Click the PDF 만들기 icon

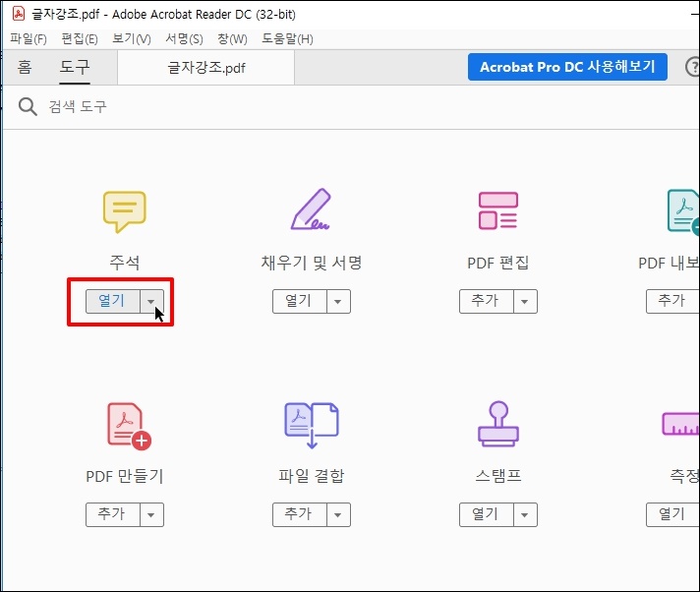[129, 427]
